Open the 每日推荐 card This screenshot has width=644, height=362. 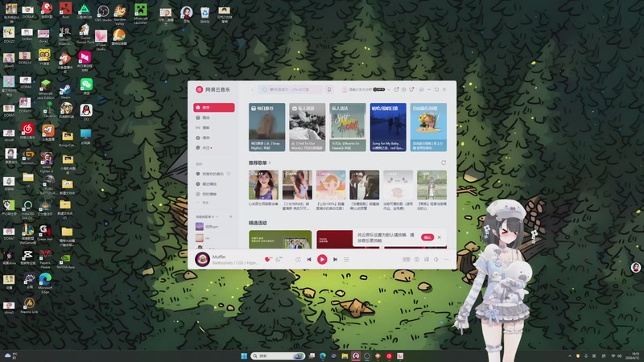pos(266,127)
